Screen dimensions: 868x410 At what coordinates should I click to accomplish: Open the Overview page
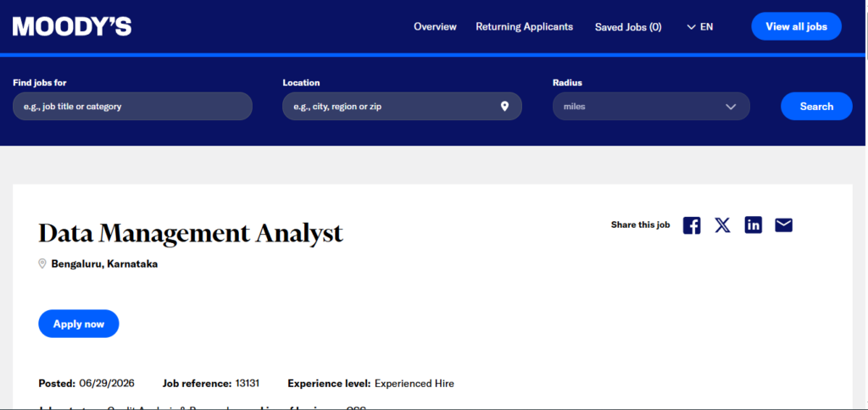435,26
